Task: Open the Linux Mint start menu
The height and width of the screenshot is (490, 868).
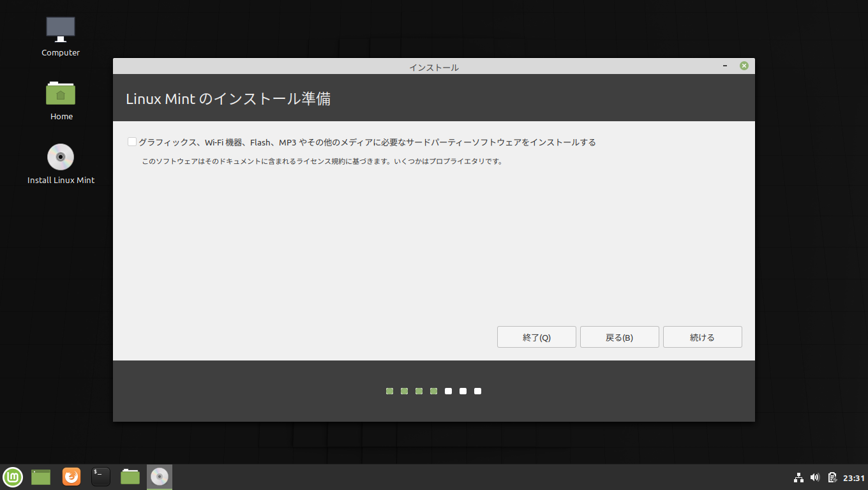Action: pos(13,477)
